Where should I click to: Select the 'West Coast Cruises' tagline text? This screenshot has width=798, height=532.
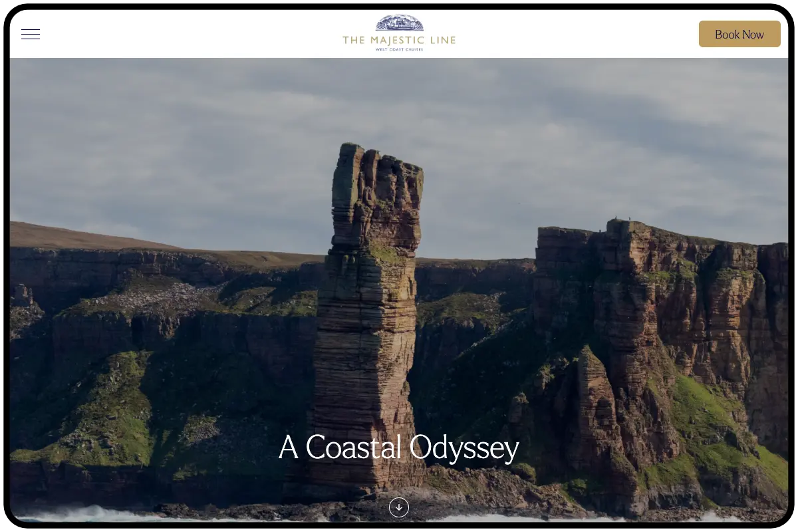[399, 48]
